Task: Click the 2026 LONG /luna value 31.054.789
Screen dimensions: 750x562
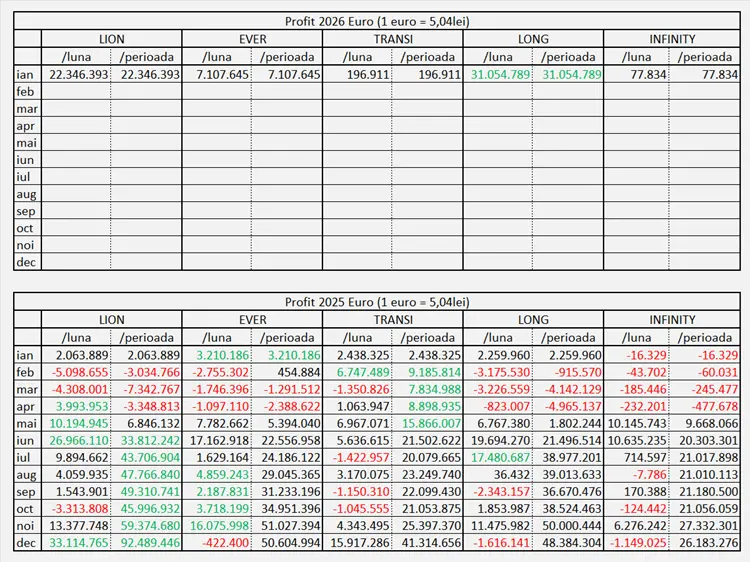Action: (x=498, y=75)
